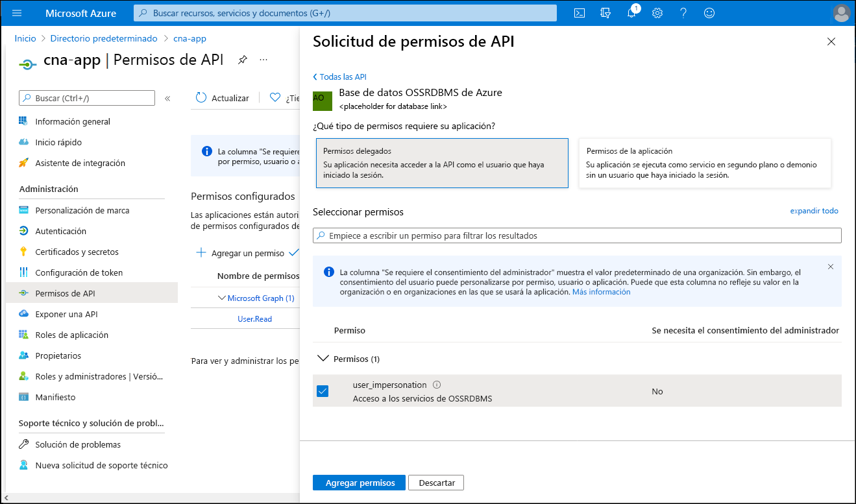The height and width of the screenshot is (504, 856).
Task: Click the Propietarios people icon
Action: click(23, 355)
